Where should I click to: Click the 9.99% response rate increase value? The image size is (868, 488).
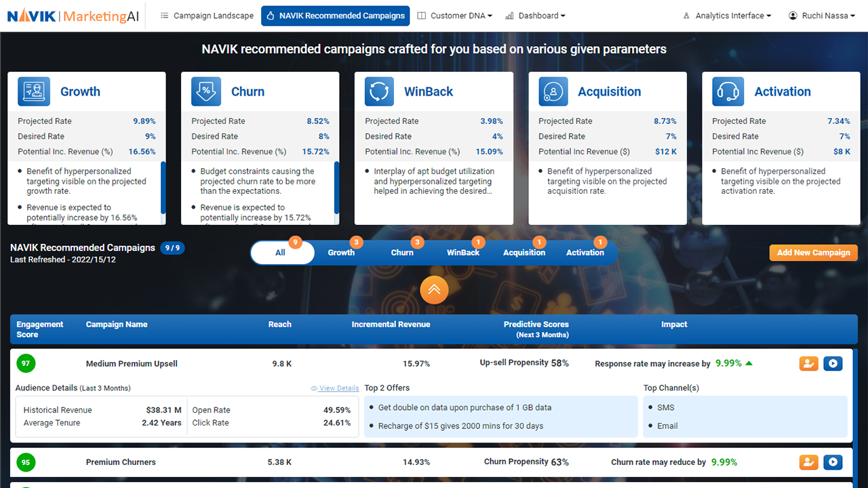(x=729, y=364)
